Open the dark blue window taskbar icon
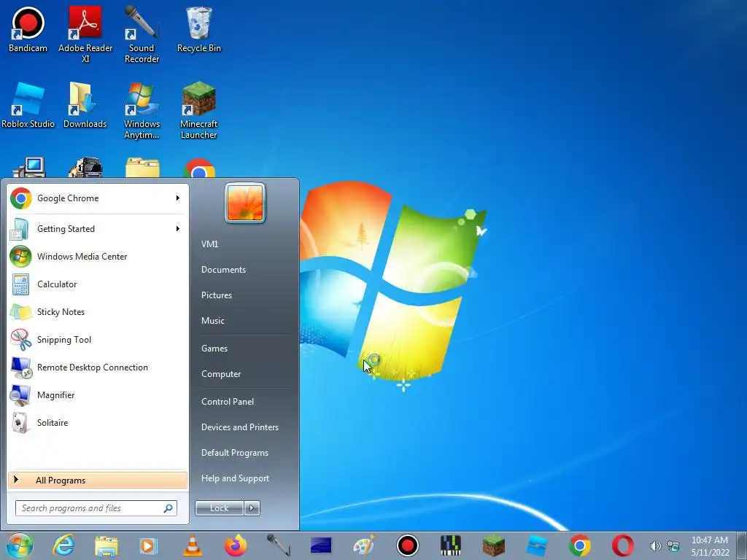This screenshot has height=560, width=747. coord(321,545)
